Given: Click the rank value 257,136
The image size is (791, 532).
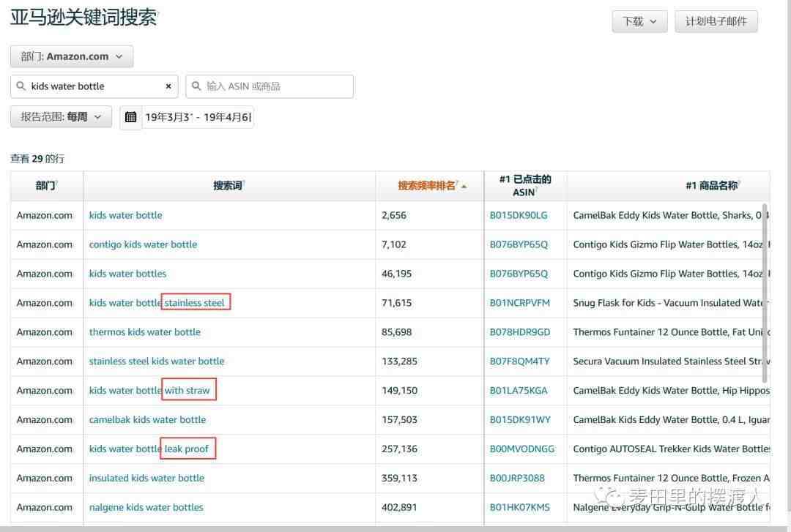Looking at the screenshot, I should [400, 449].
